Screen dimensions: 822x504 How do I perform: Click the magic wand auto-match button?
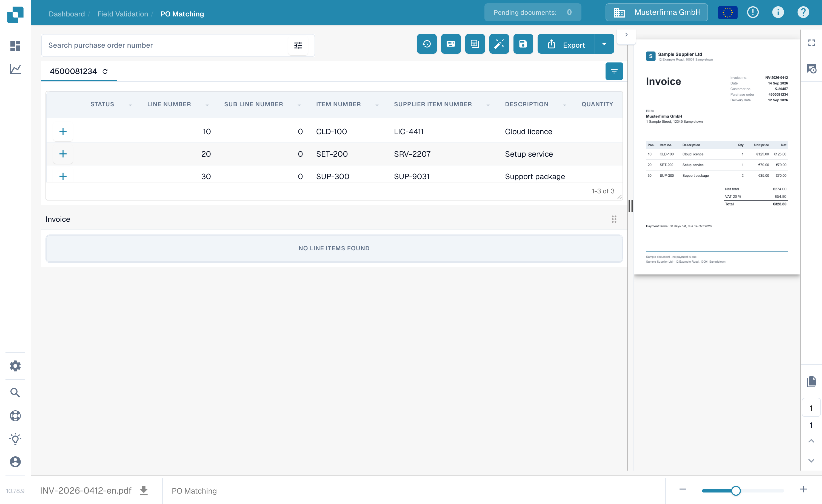coord(499,44)
